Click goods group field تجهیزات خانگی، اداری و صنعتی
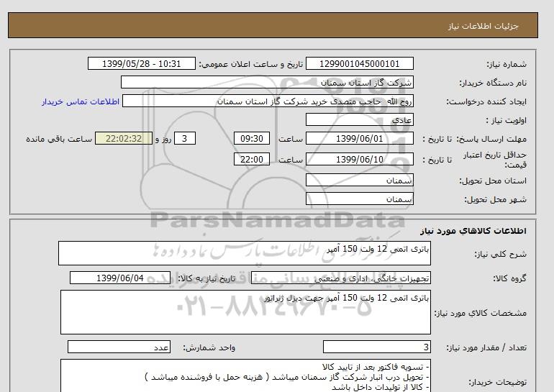Screen dimensions: 554x392 pos(341,278)
